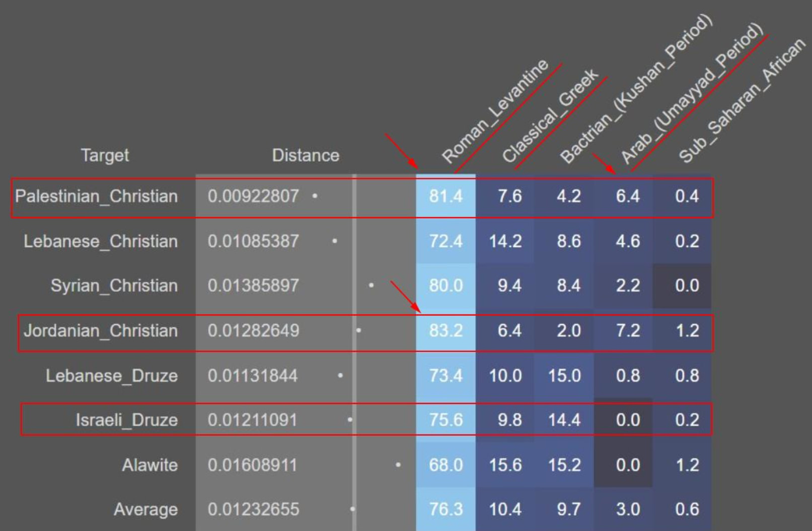The height and width of the screenshot is (531, 812).
Task: Click the 83.2 Roman_Levantine heatmap cell
Action: [446, 330]
